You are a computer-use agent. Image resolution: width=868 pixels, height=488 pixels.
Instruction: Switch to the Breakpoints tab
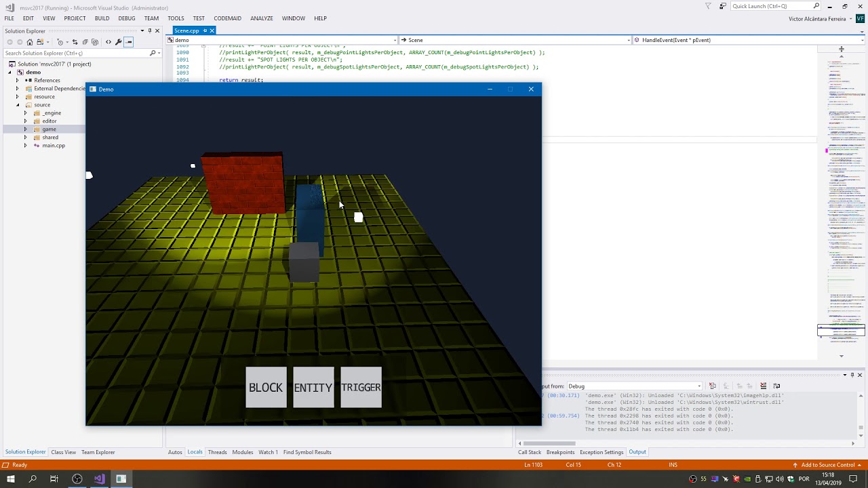[x=560, y=452]
